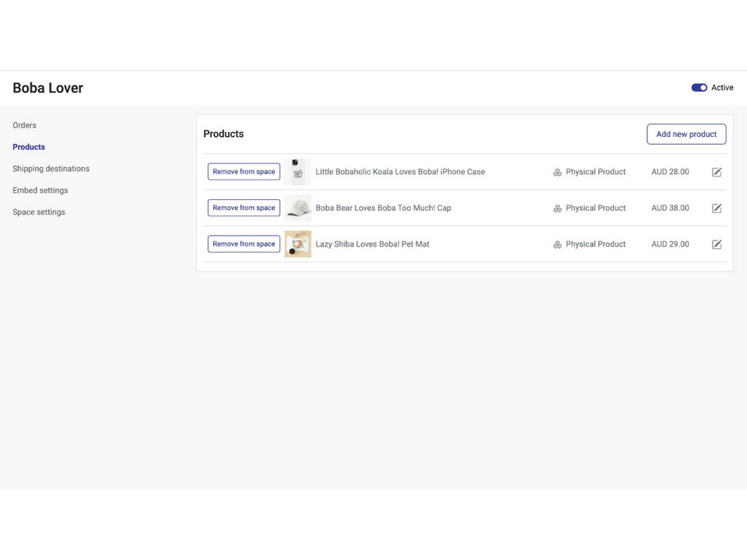Click the white cap product thumbnail
Image resolution: width=747 pixels, height=560 pixels.
pyautogui.click(x=298, y=208)
